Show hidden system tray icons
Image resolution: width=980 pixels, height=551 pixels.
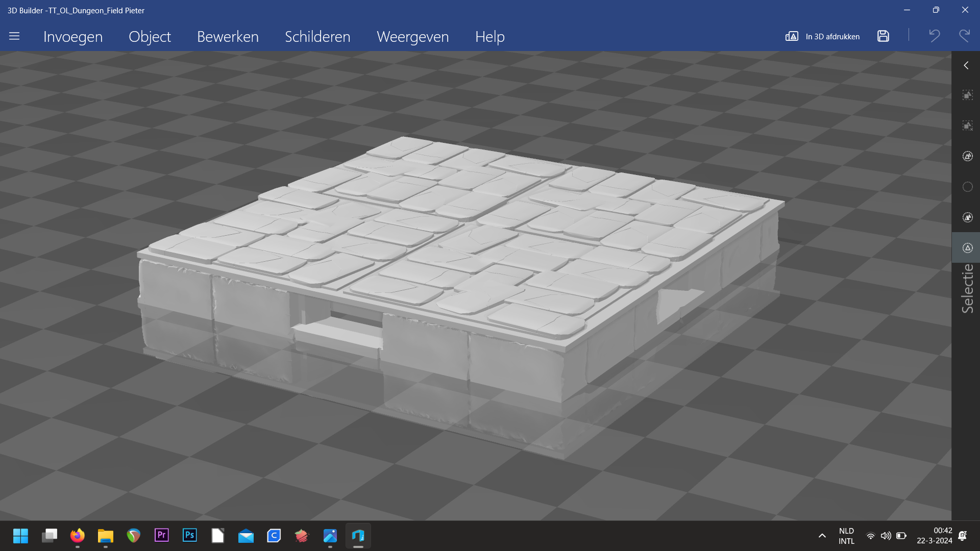(x=822, y=536)
